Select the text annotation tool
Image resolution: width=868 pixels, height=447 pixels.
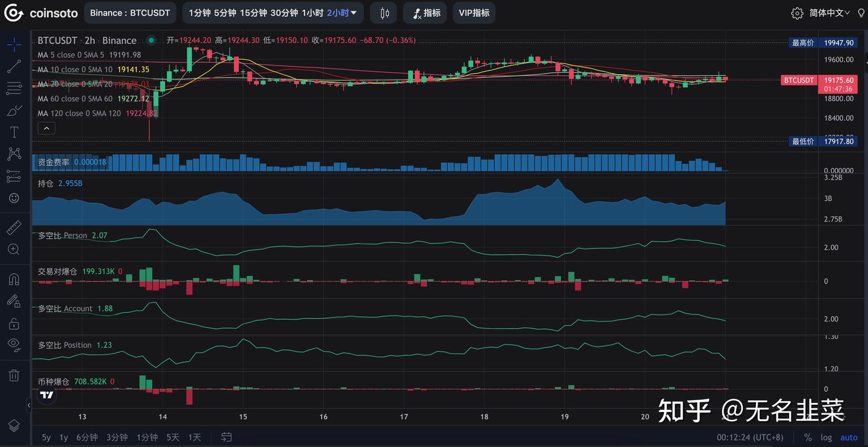pos(14,132)
